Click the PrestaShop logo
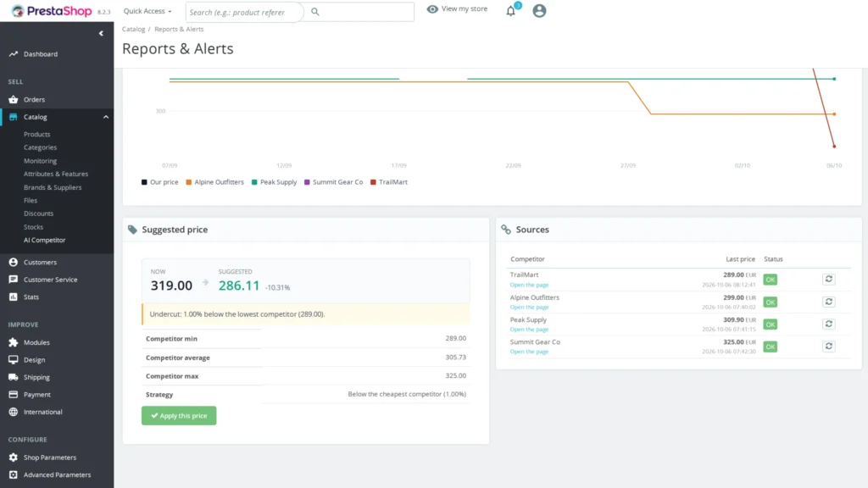Screen dimensions: 868x488 click(52, 11)
